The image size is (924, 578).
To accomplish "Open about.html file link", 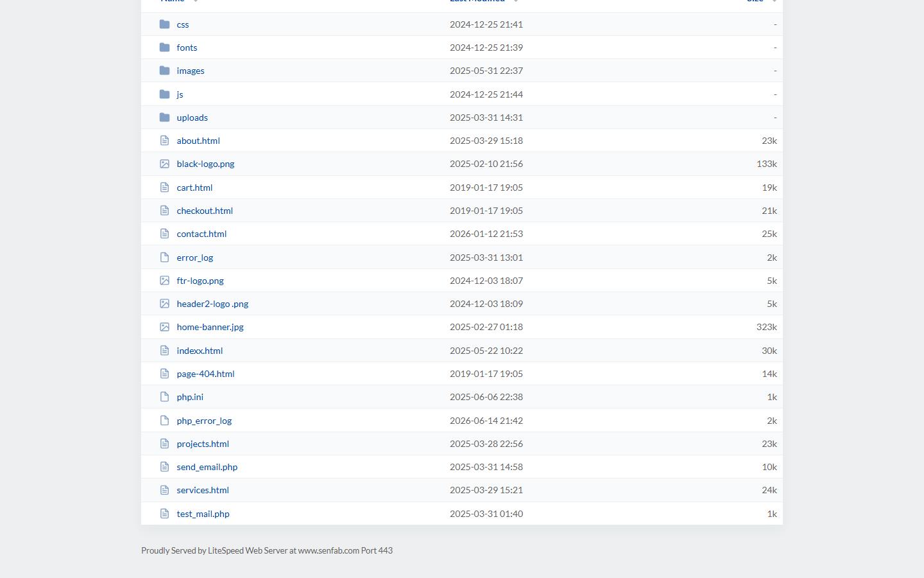I will click(x=198, y=141).
